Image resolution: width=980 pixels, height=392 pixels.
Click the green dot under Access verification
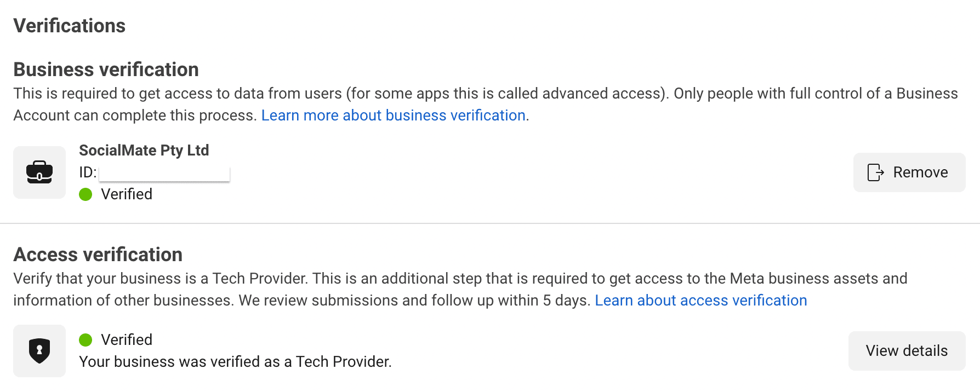point(86,340)
